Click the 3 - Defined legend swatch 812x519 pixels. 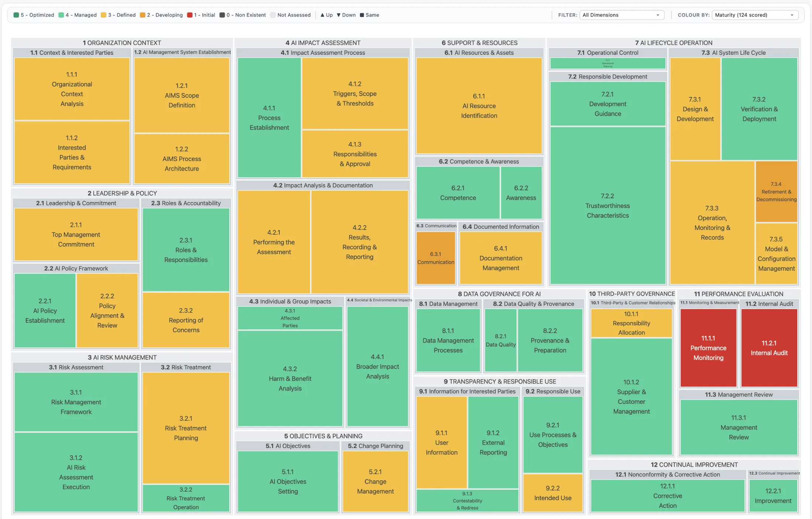[x=103, y=15]
